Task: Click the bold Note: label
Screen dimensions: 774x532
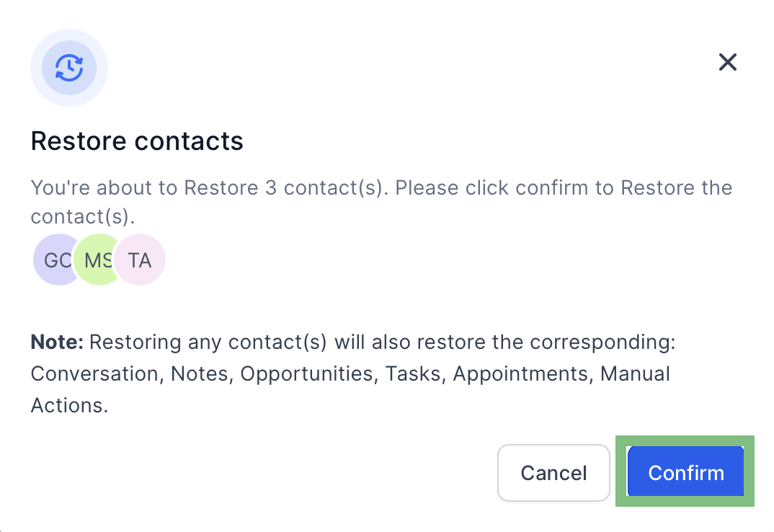Action: tap(57, 342)
